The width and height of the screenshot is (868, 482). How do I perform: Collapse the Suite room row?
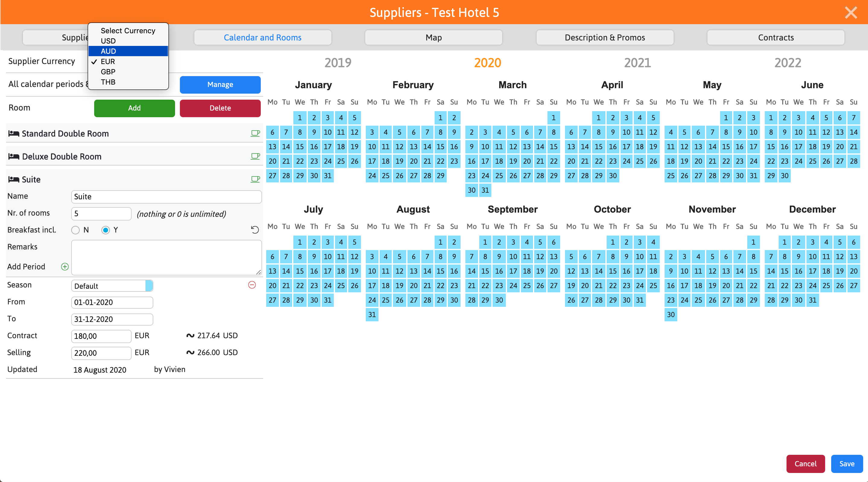[134, 179]
